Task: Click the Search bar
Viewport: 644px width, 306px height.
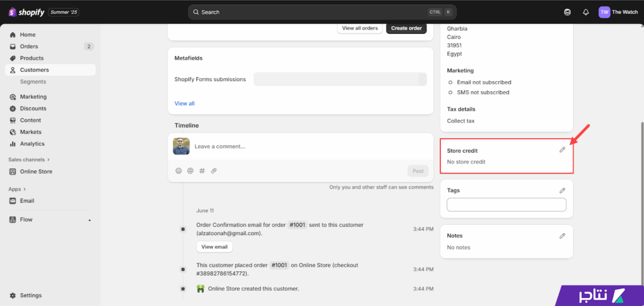Action: tap(322, 13)
